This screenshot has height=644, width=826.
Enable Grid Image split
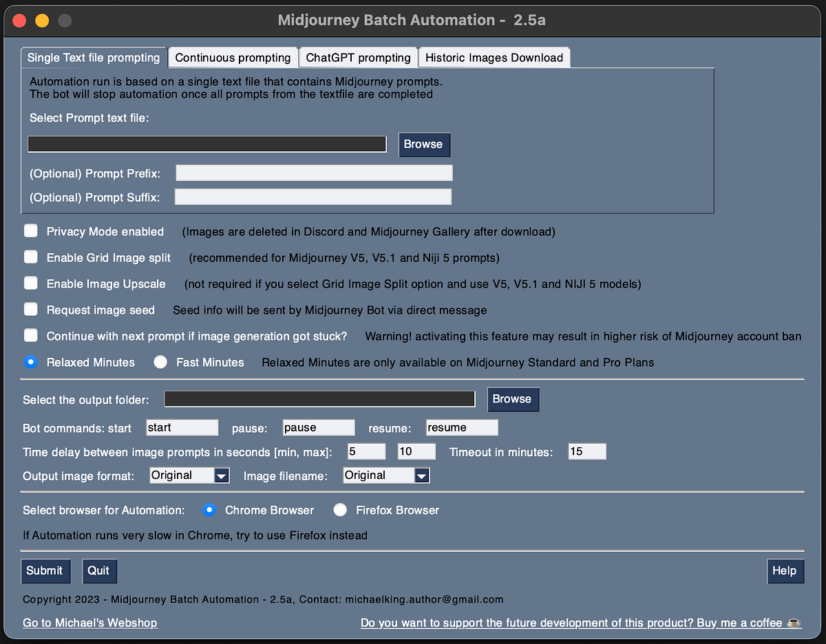(x=30, y=257)
